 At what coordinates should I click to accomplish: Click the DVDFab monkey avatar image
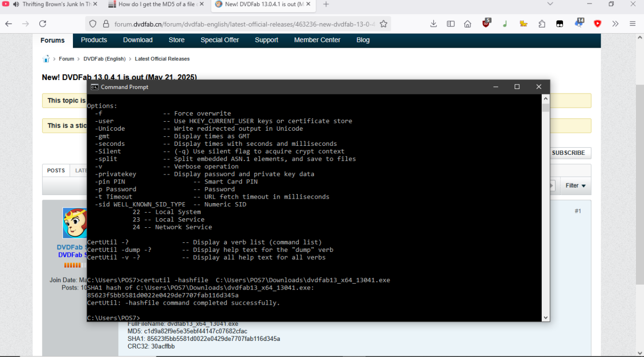[x=74, y=223]
